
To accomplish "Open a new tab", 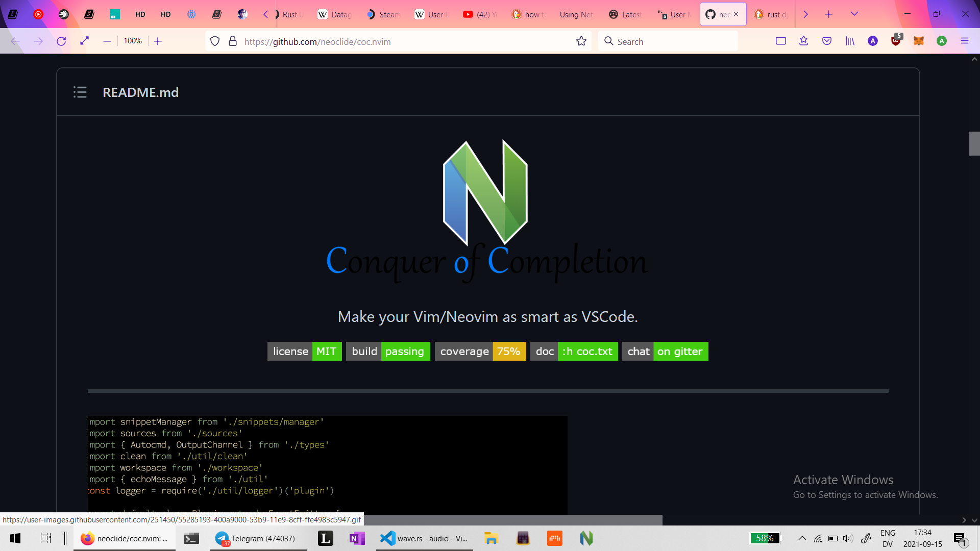I will tap(829, 14).
